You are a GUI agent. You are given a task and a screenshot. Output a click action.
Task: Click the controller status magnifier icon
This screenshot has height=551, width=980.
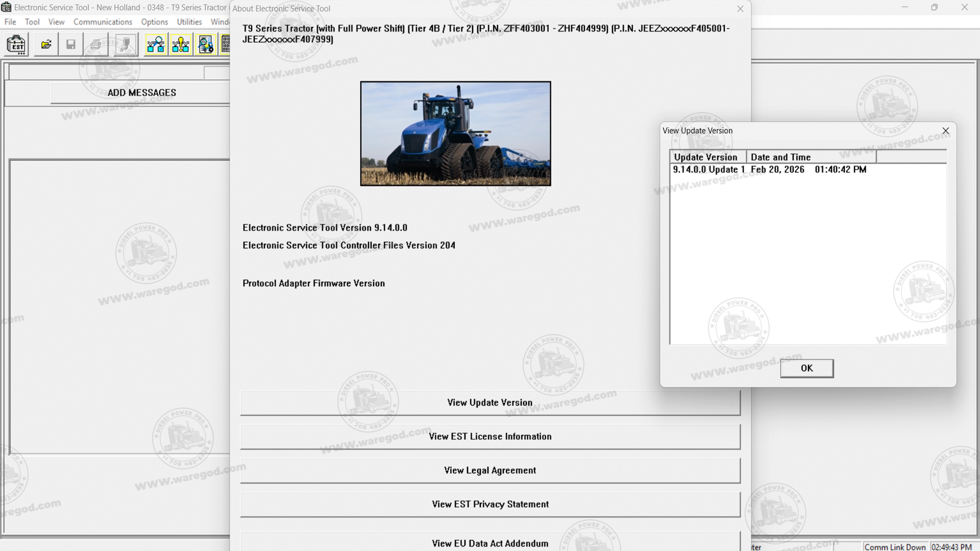[x=156, y=45]
